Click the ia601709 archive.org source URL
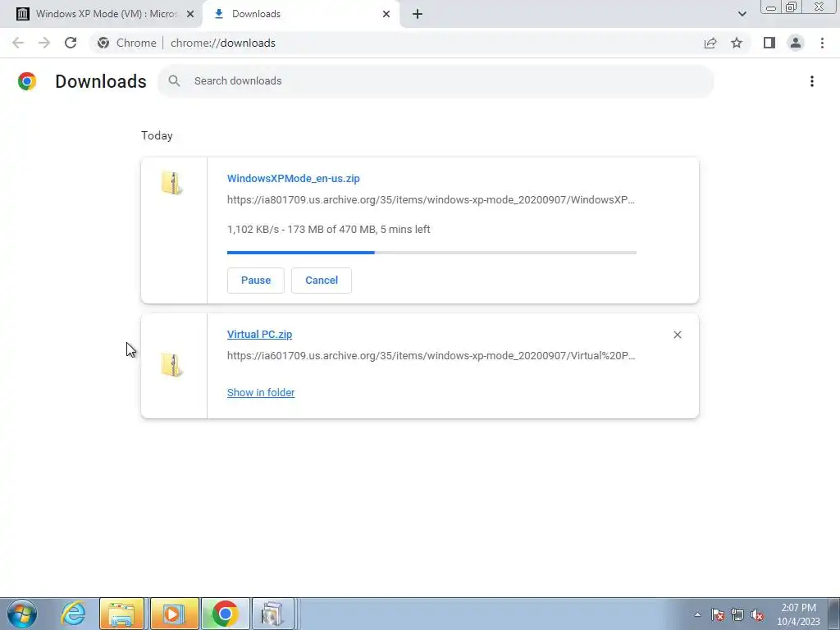 point(431,356)
